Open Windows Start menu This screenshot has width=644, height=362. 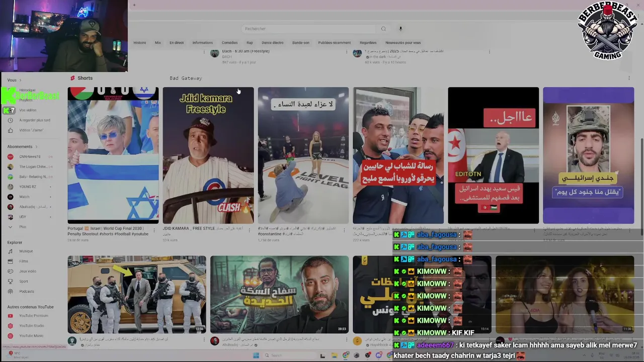point(256,355)
